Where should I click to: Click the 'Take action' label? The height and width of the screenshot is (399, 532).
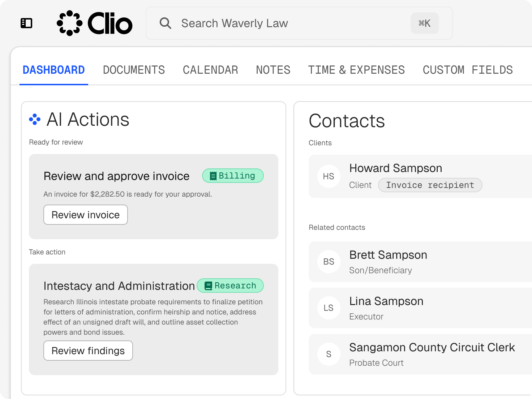click(x=47, y=252)
